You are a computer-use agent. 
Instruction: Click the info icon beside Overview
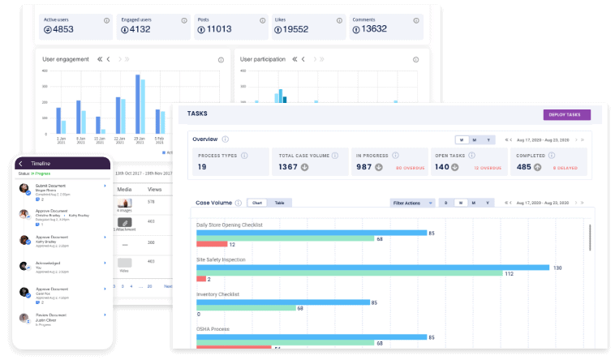225,139
